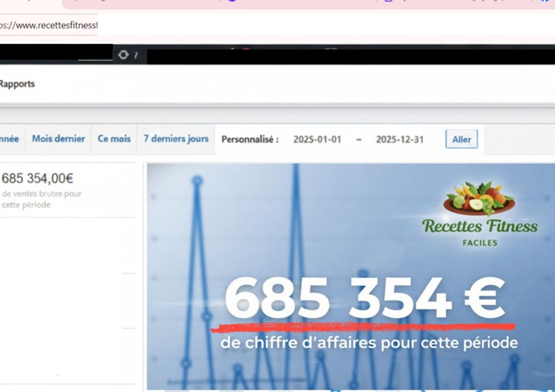Click the start date field 2025-01-01
This screenshot has height=392, width=555.
coord(317,139)
